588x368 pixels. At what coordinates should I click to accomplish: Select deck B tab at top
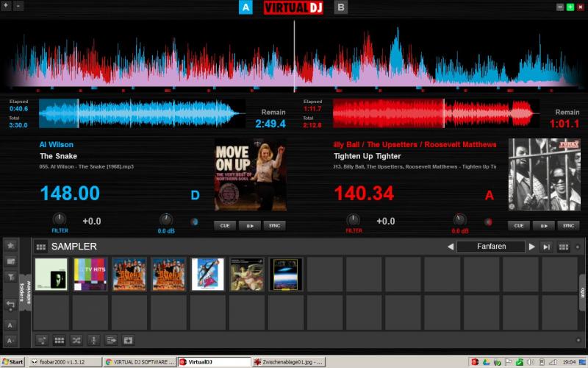[341, 7]
